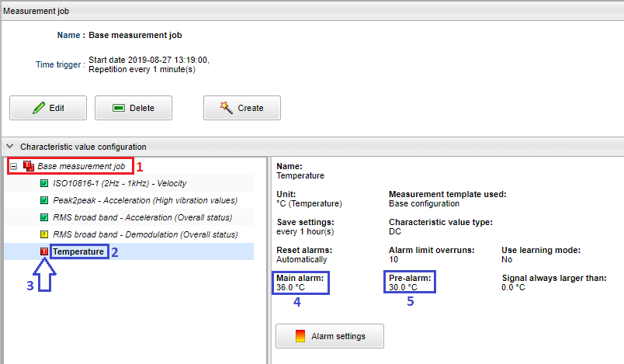Screen dimensions: 624x364
Task: Click the magic wand Create icon
Action: tap(227, 108)
